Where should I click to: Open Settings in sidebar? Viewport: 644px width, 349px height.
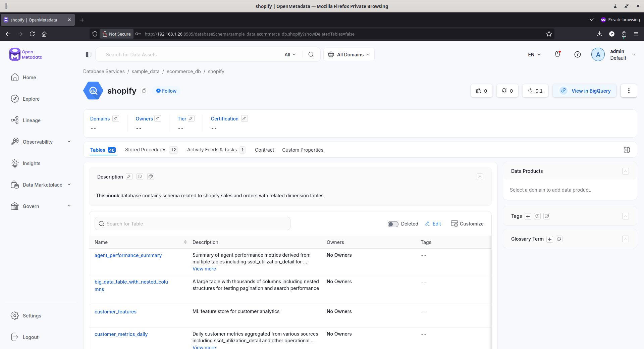32,316
